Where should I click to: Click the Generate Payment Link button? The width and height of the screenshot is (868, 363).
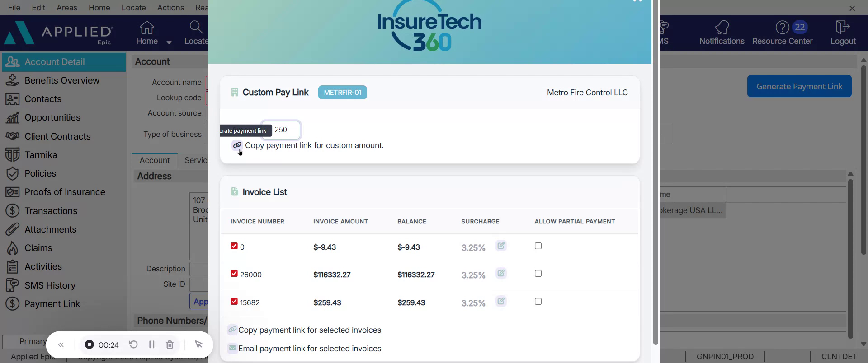(799, 86)
